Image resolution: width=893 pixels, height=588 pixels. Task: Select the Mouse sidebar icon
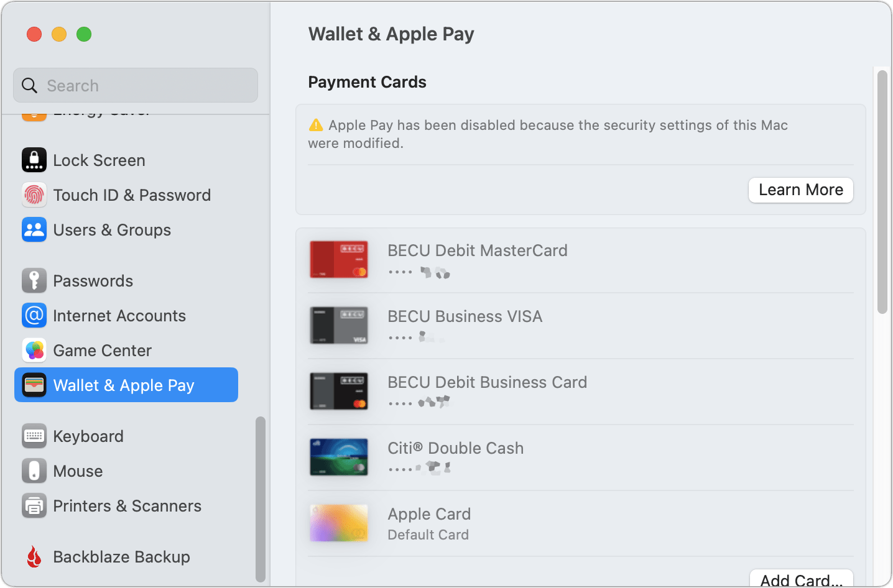34,471
